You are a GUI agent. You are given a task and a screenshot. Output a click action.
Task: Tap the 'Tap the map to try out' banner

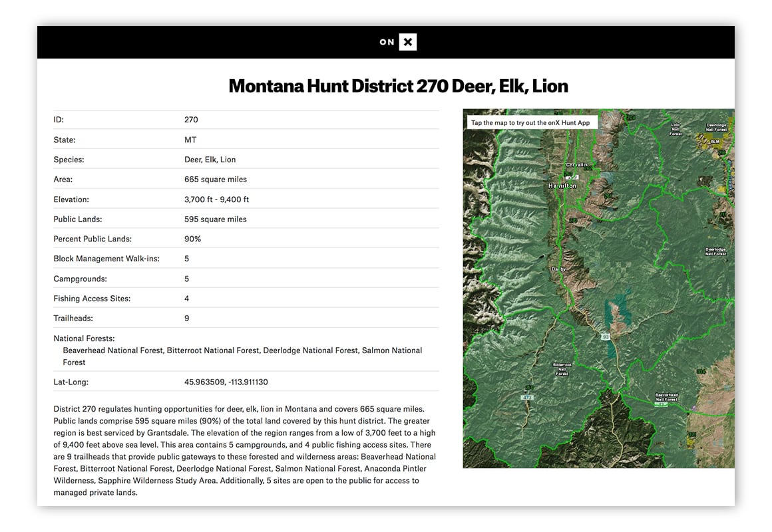pos(530,122)
